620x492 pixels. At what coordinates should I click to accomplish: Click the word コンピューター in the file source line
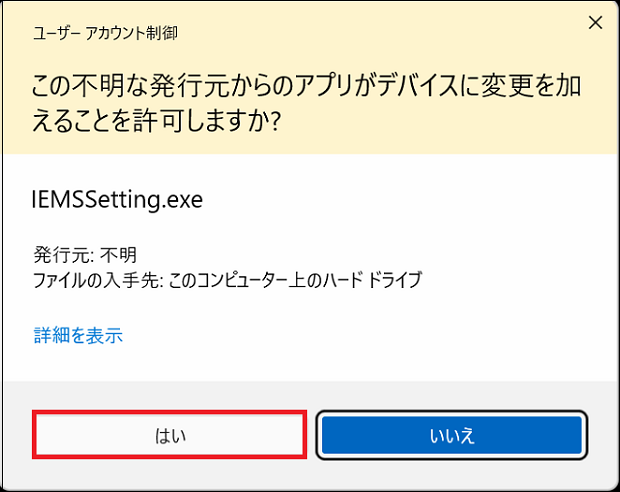(x=238, y=280)
